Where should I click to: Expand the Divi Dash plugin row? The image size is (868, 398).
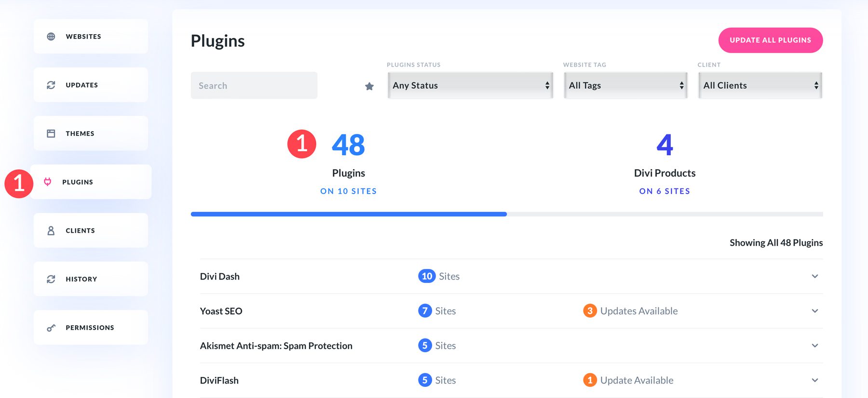point(814,277)
